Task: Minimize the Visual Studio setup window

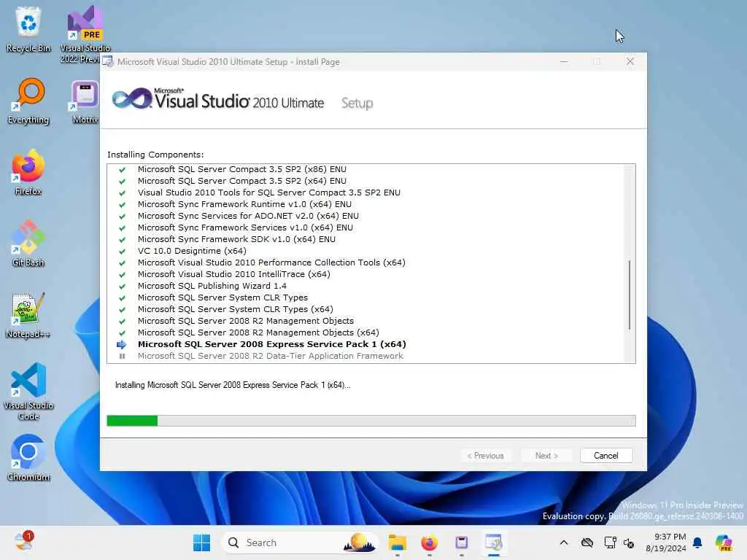Action: coord(564,62)
